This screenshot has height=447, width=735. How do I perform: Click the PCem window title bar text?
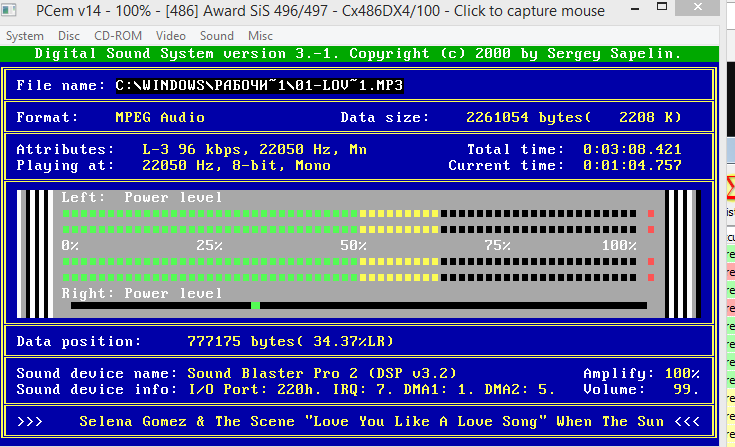point(320,10)
